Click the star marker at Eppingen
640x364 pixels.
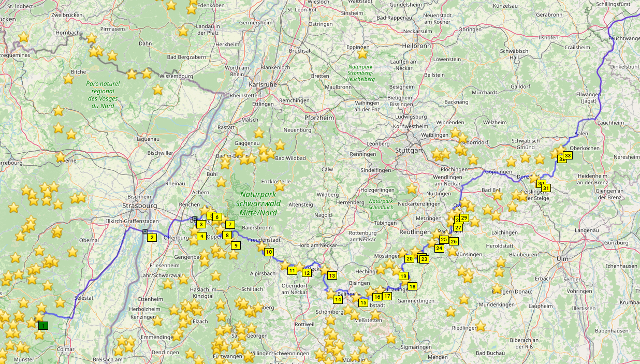pos(362,53)
